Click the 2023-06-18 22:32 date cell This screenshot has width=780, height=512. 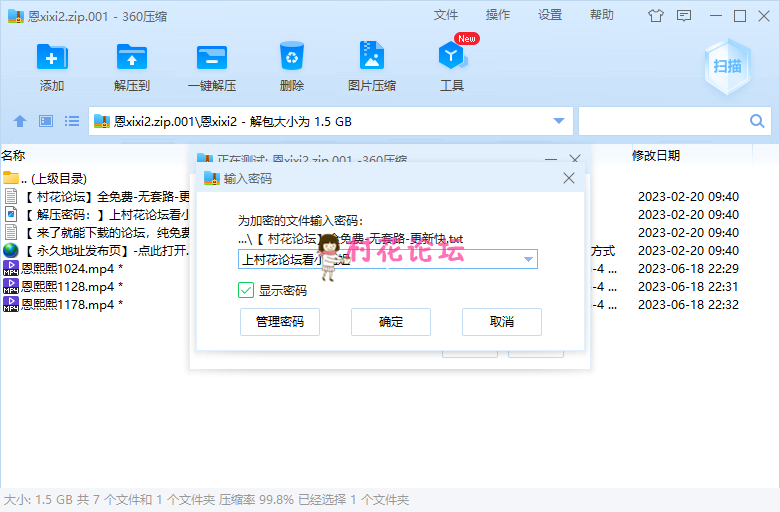tap(688, 305)
